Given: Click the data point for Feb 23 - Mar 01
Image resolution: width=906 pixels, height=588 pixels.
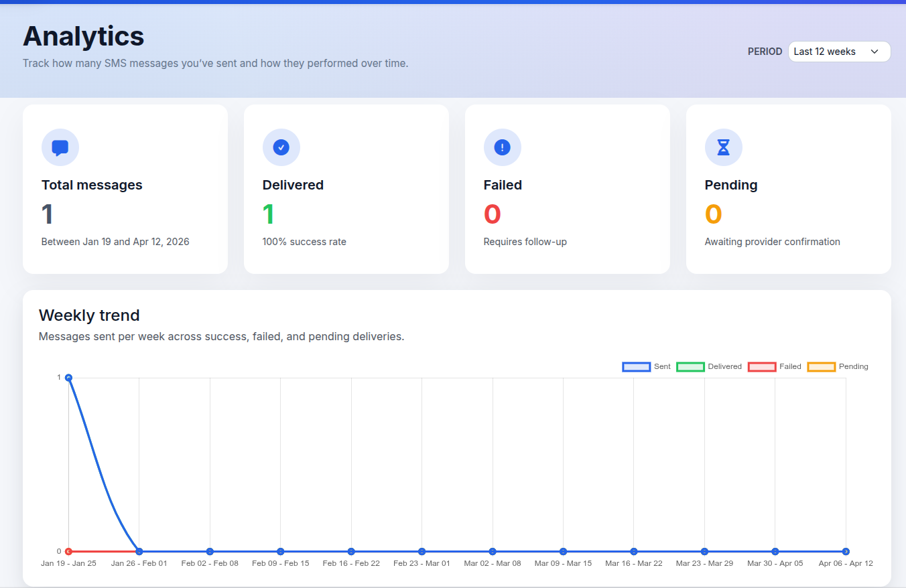Looking at the screenshot, I should pos(422,552).
